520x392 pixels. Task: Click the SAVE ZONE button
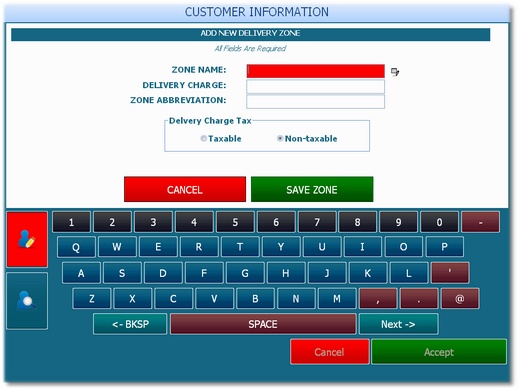(312, 189)
